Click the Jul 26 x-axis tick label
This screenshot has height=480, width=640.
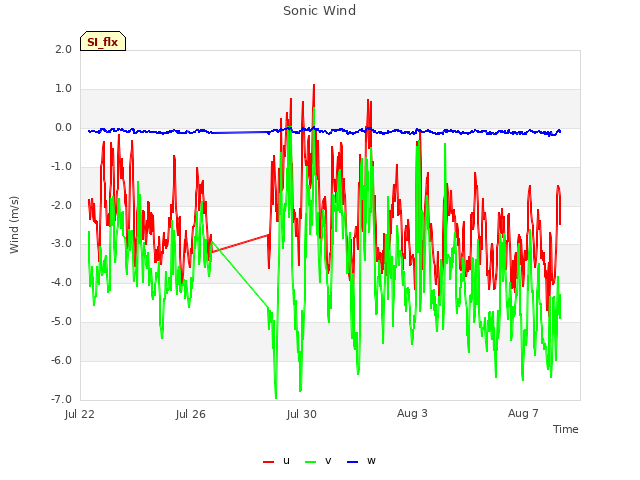pyautogui.click(x=191, y=414)
